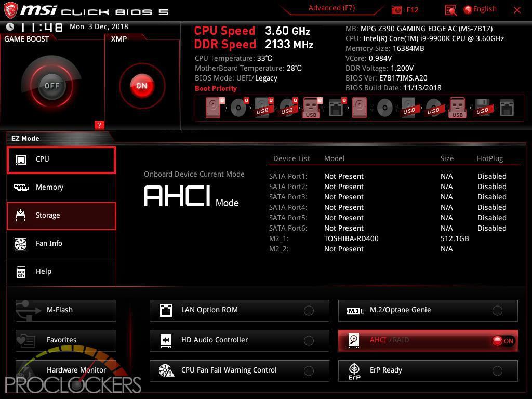
Task: Take a screenshot with the F12 camera icon
Action: 396,10
